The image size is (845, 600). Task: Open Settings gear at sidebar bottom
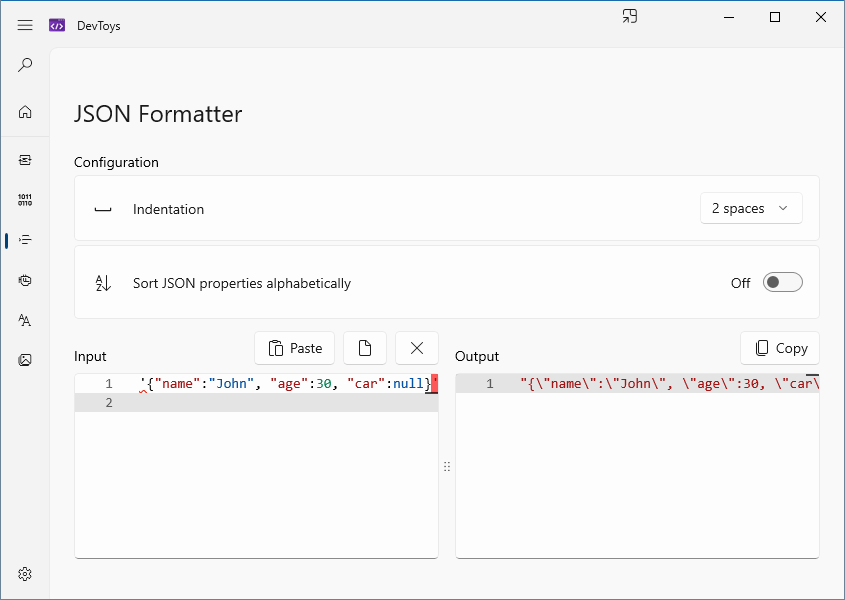click(x=25, y=574)
